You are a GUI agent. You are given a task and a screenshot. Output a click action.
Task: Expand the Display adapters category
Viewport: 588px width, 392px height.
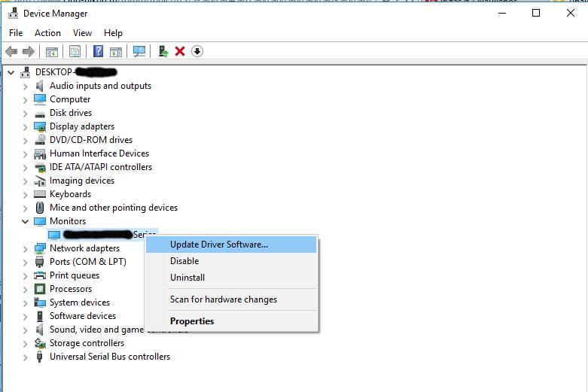25,127
